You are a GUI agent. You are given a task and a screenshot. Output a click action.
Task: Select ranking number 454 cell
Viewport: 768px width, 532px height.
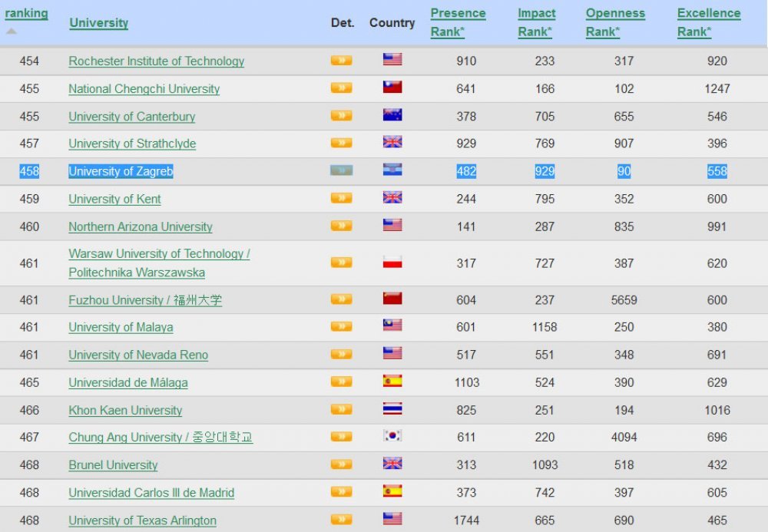pyautogui.click(x=29, y=61)
